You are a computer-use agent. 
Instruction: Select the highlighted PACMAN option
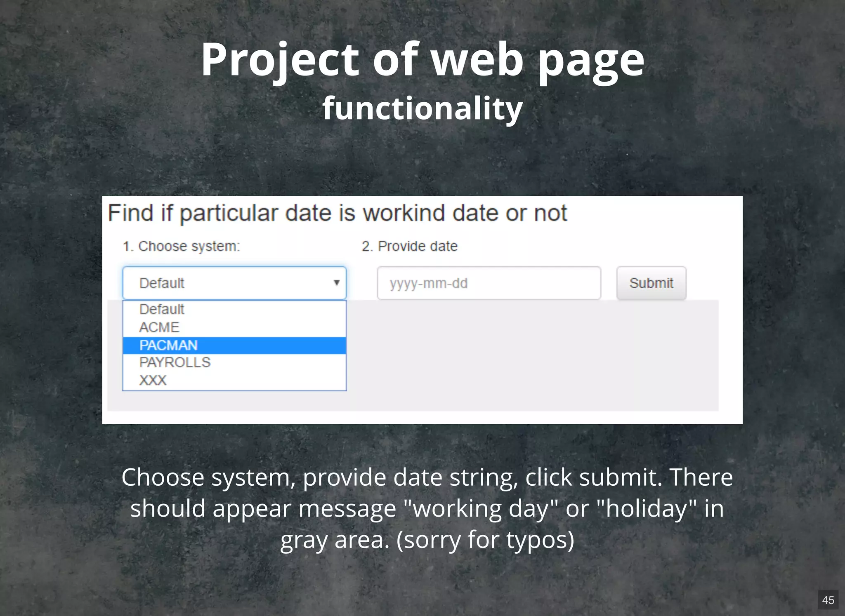[x=234, y=345]
